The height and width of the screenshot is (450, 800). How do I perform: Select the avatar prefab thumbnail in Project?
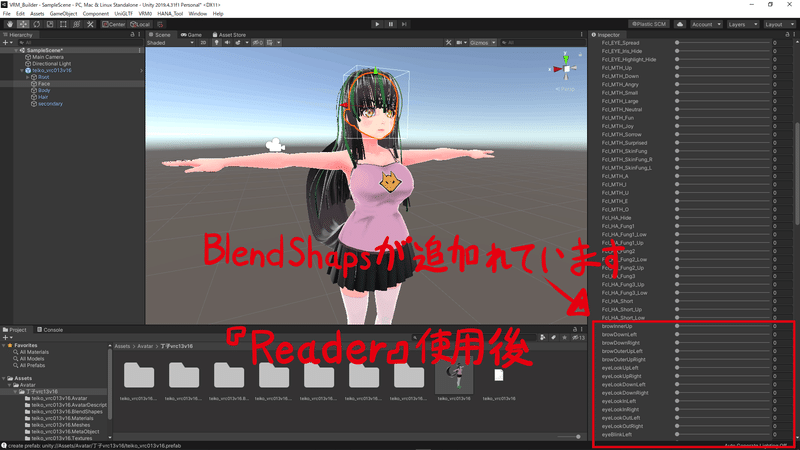point(454,378)
